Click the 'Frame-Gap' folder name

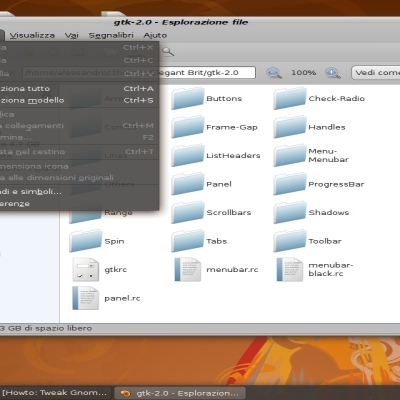(x=232, y=127)
